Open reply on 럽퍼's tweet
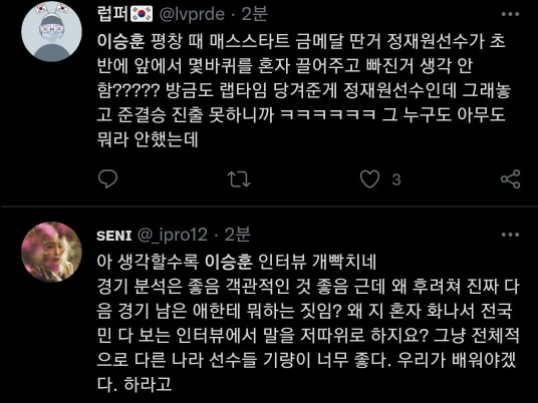The height and width of the screenshot is (403, 538). point(108,179)
